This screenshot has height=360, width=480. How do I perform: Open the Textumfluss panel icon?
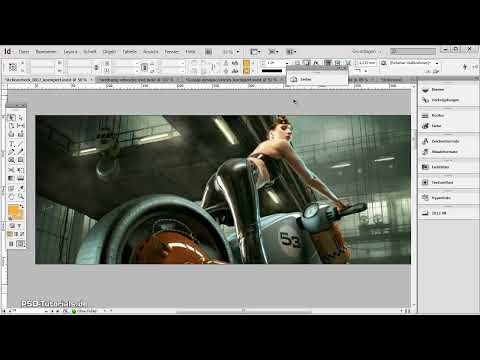pyautogui.click(x=425, y=182)
